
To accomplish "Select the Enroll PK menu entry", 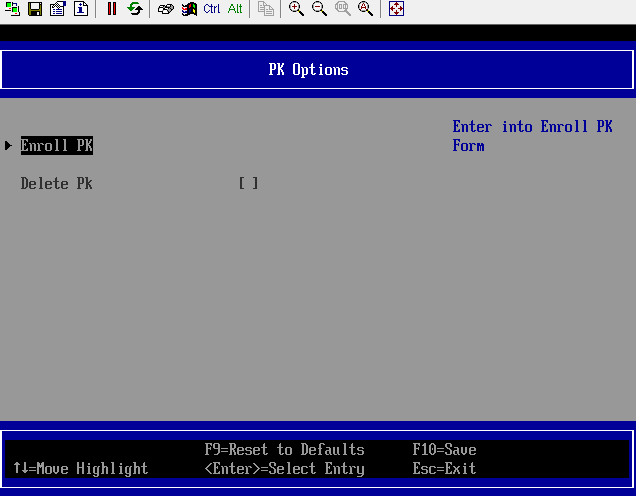I will [x=57, y=146].
